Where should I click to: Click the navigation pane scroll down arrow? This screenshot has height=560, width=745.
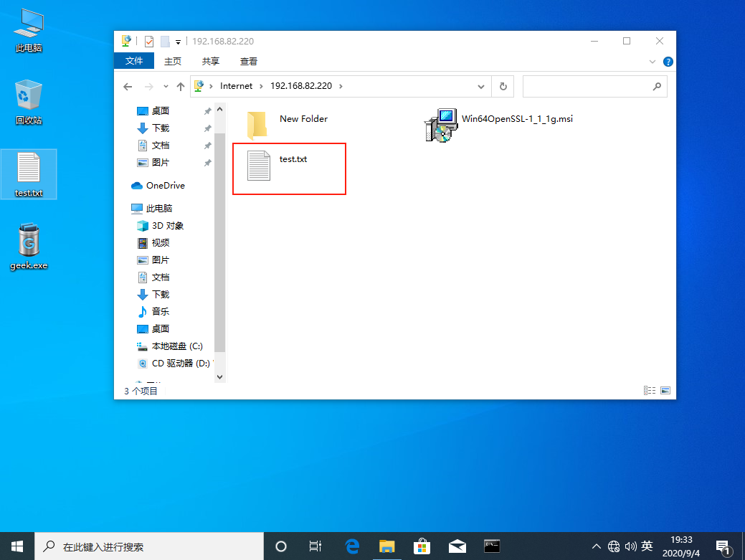click(x=219, y=376)
